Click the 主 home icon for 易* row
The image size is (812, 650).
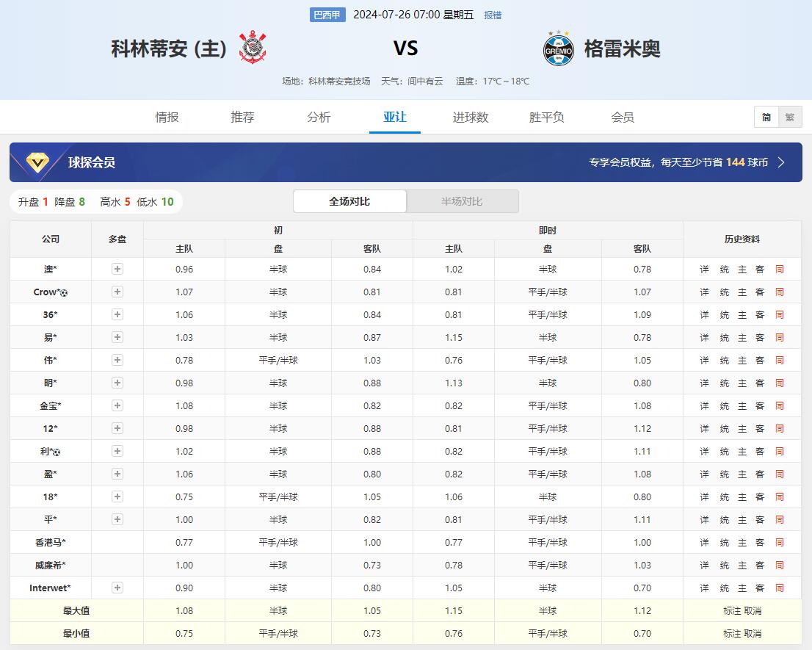coord(742,338)
